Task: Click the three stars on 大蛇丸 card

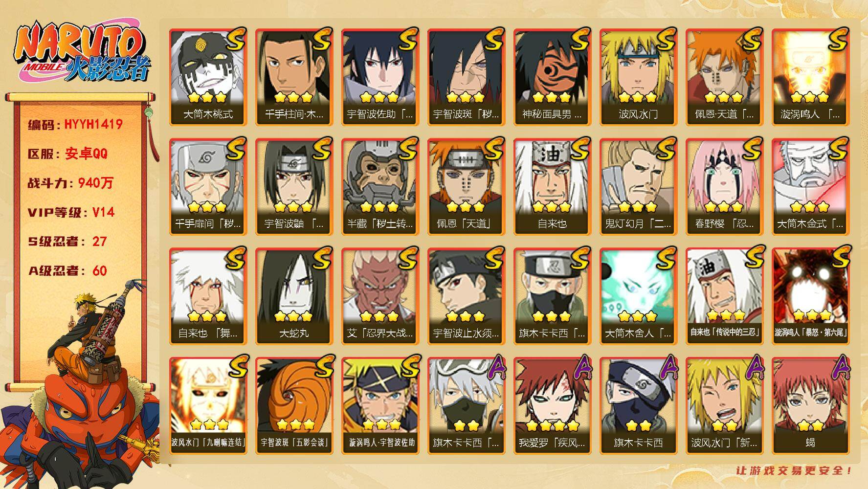Action: click(293, 316)
